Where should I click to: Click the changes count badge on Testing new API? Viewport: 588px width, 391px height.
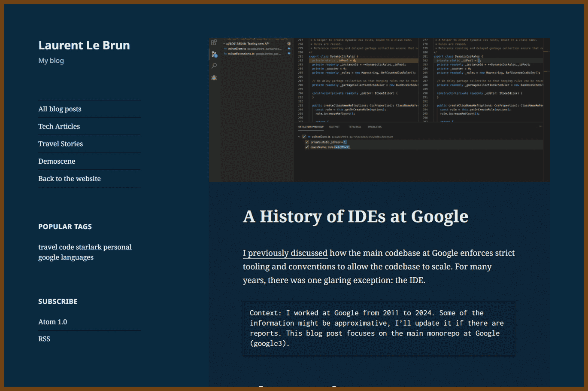coord(289,43)
